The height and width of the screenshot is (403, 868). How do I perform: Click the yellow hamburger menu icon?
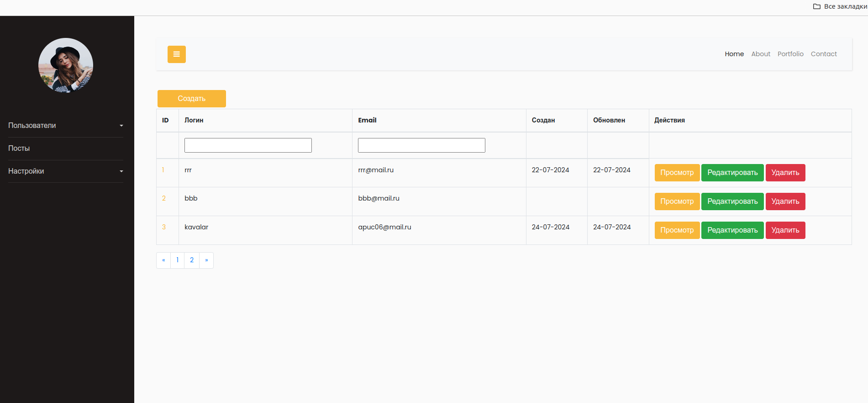pos(176,54)
